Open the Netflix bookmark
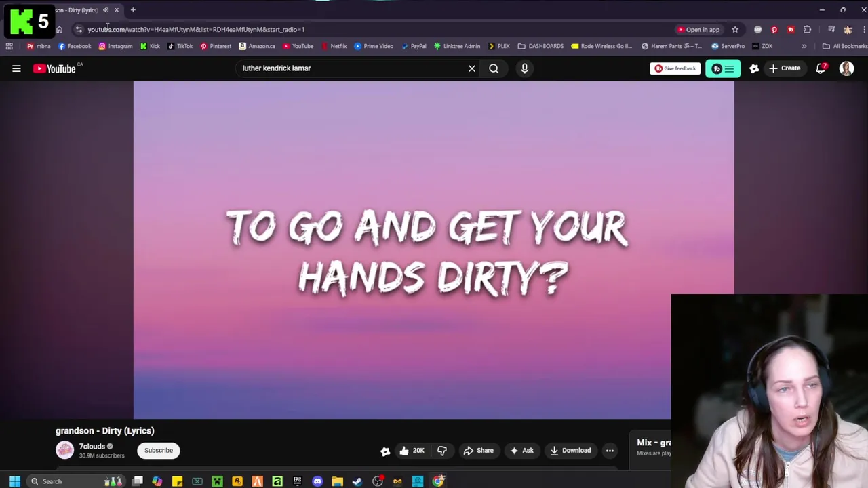868x488 pixels. pos(334,46)
